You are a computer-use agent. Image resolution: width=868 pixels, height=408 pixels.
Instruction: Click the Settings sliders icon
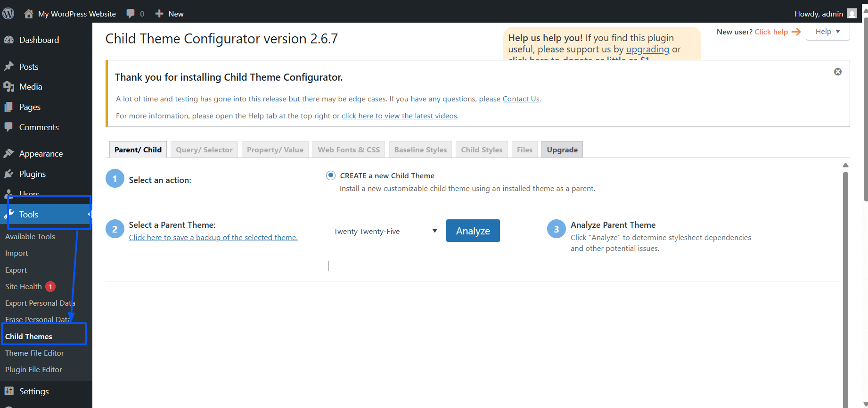[x=8, y=391]
